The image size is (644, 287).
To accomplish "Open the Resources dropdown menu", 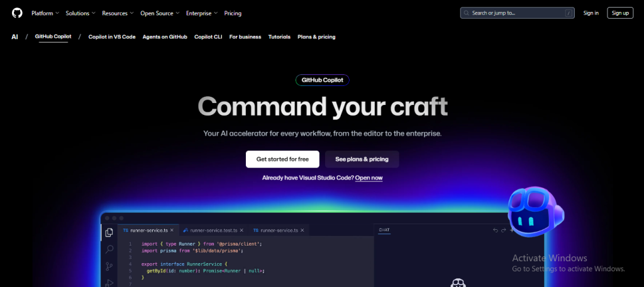I will (118, 13).
